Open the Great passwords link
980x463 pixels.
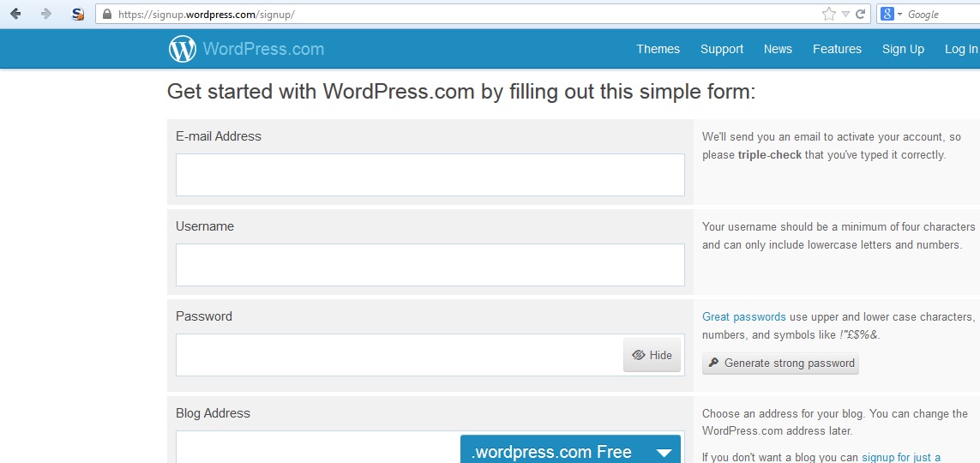pyautogui.click(x=743, y=316)
